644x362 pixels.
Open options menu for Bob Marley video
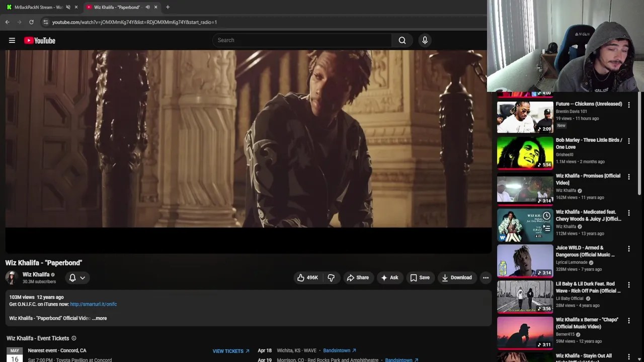pyautogui.click(x=628, y=141)
